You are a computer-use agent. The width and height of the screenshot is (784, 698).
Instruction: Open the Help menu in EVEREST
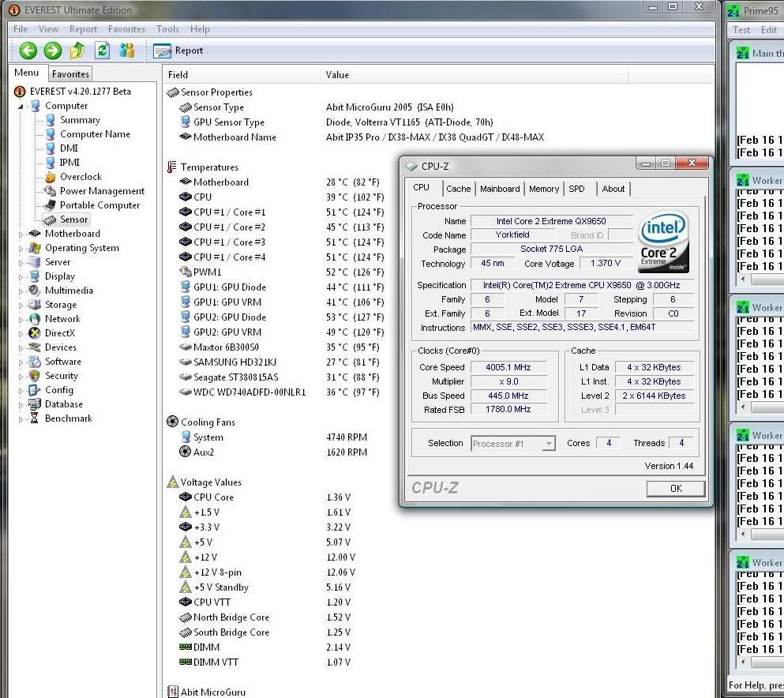(x=200, y=29)
